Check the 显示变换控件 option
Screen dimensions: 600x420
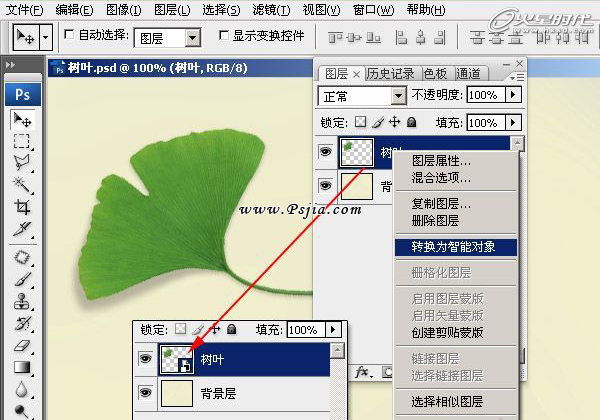click(x=225, y=35)
